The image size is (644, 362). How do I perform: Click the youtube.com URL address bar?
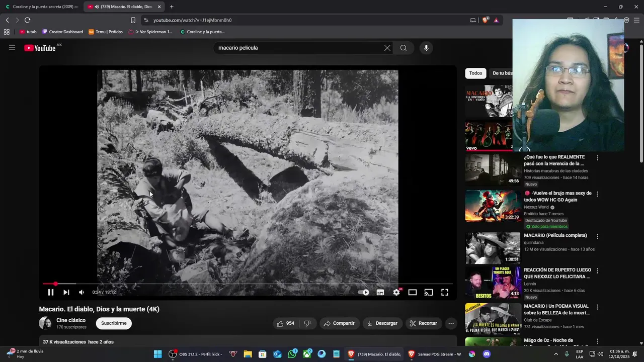(302, 20)
